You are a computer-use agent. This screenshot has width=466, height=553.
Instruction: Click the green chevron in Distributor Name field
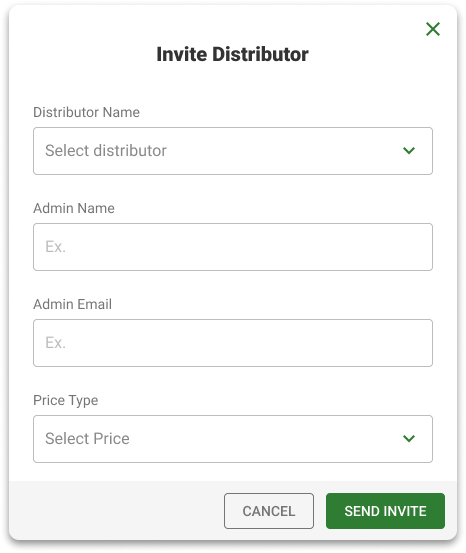tap(409, 151)
